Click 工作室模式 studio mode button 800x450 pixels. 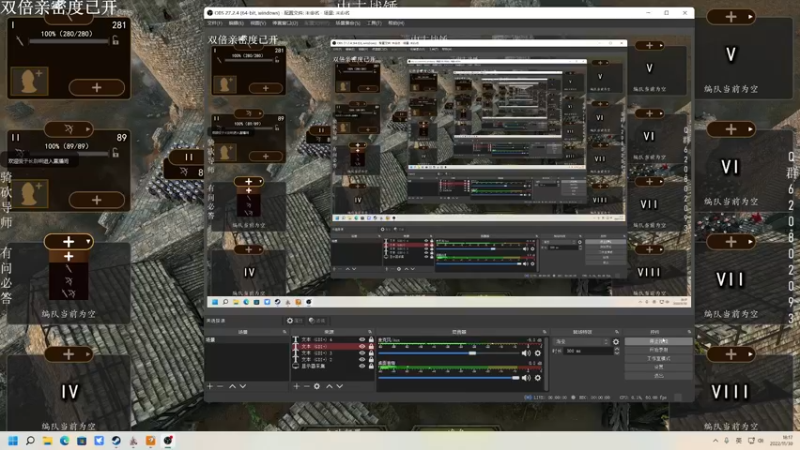coord(659,359)
